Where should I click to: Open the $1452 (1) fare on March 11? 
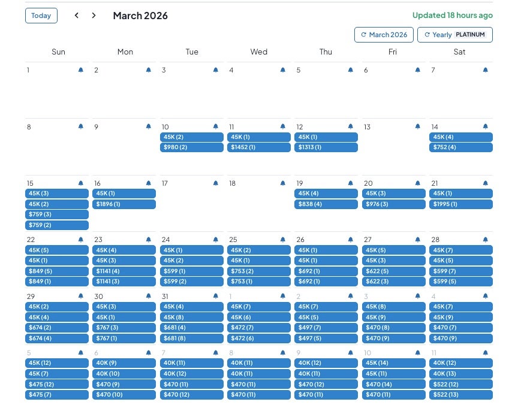(x=258, y=147)
